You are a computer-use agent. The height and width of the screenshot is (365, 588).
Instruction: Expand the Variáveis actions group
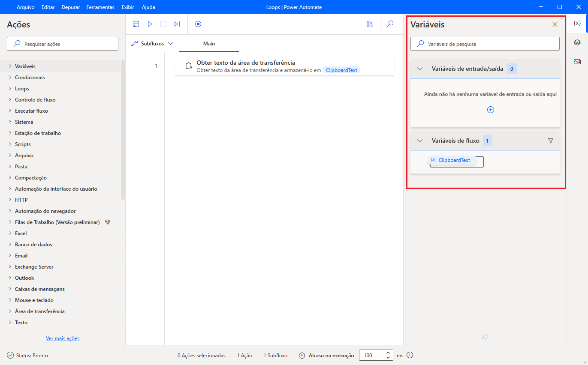(x=10, y=66)
